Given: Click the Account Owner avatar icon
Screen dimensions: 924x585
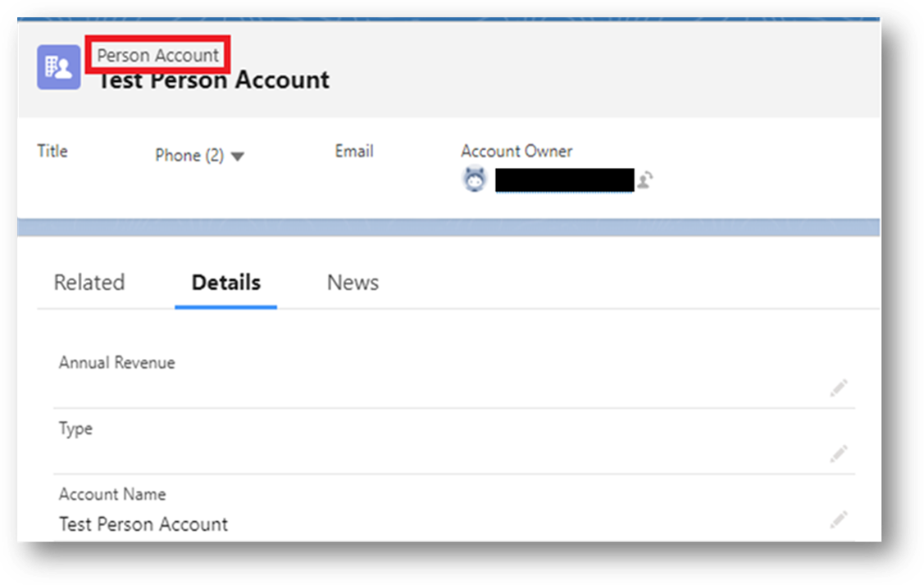Looking at the screenshot, I should [x=475, y=179].
